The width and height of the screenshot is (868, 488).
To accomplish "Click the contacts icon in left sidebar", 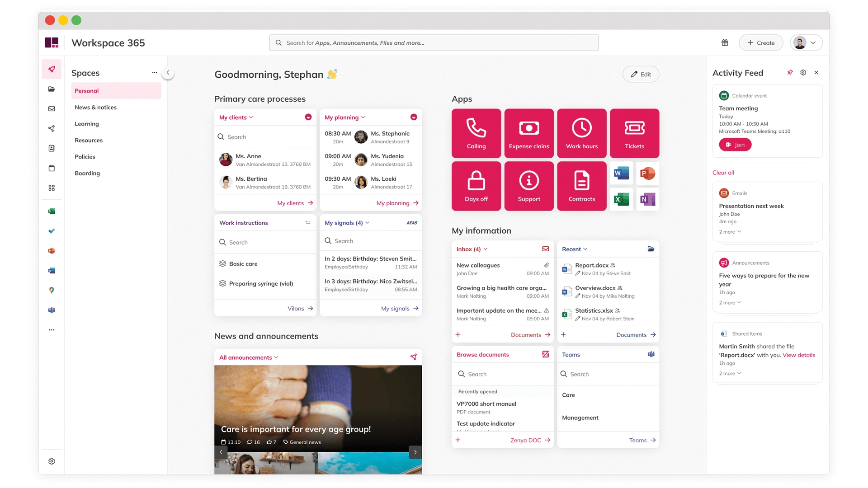I will [x=52, y=148].
